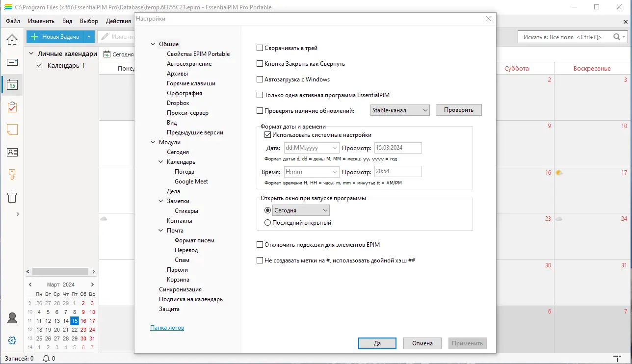Viewport: 632px width, 364px height.
Task: Select Защита in settings tree
Action: coord(169,309)
